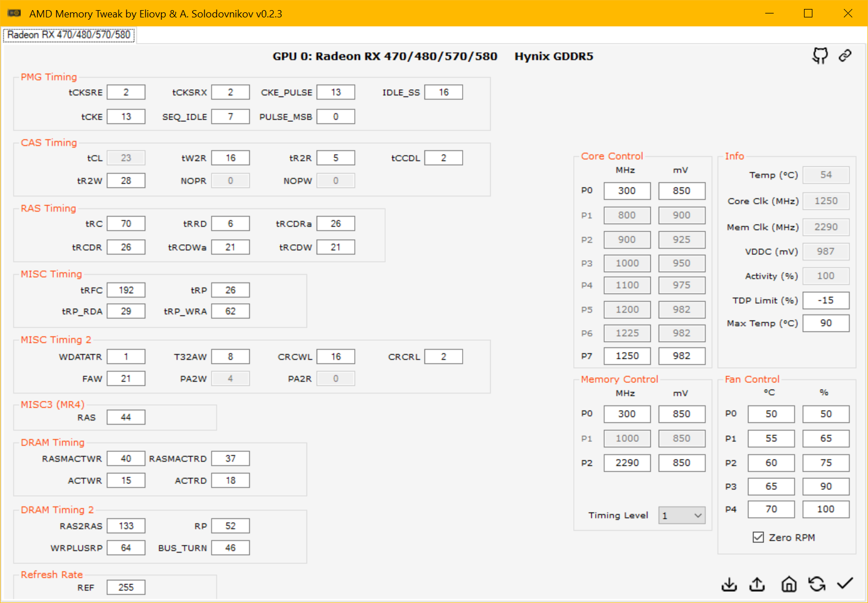Viewport: 868px width, 603px height.
Task: Click the WDATATR input field
Action: click(x=126, y=357)
